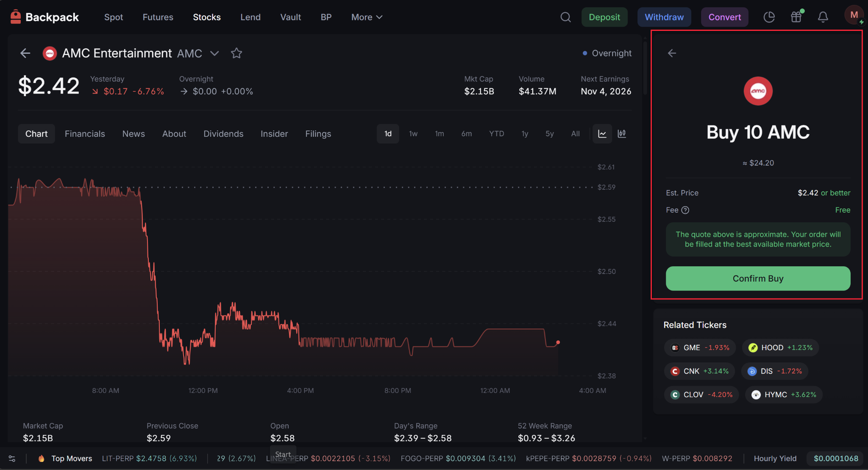Image resolution: width=868 pixels, height=470 pixels.
Task: Select the 5y timeframe
Action: tap(550, 134)
